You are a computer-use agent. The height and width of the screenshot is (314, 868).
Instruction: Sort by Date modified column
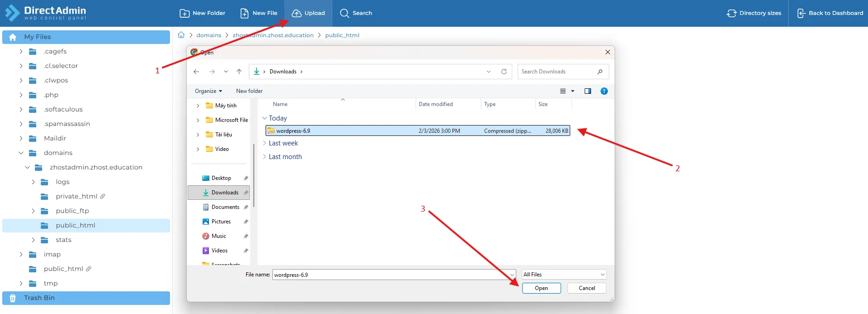click(x=436, y=104)
